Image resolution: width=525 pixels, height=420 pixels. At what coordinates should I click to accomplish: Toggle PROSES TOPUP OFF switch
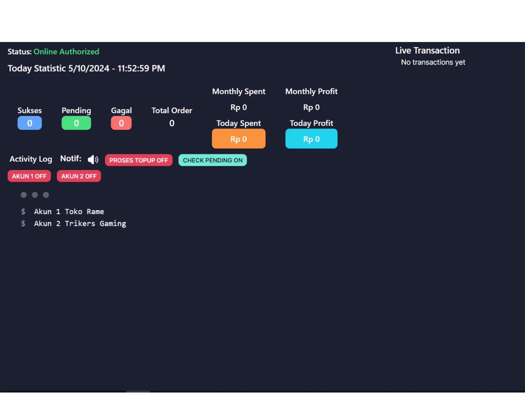pyautogui.click(x=139, y=160)
